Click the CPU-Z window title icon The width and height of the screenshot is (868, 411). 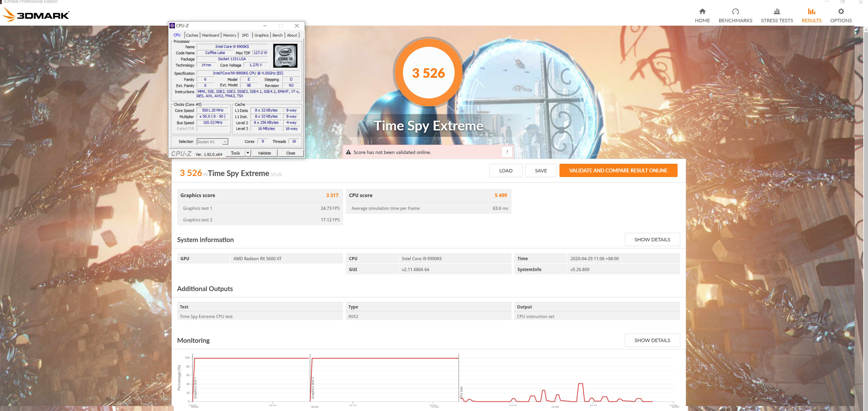pos(172,26)
